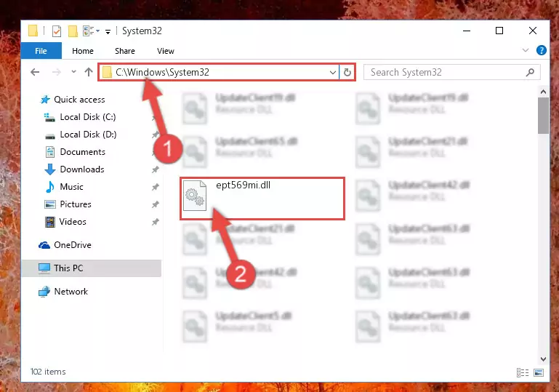Open the recent locations dropdown arrow

point(73,72)
